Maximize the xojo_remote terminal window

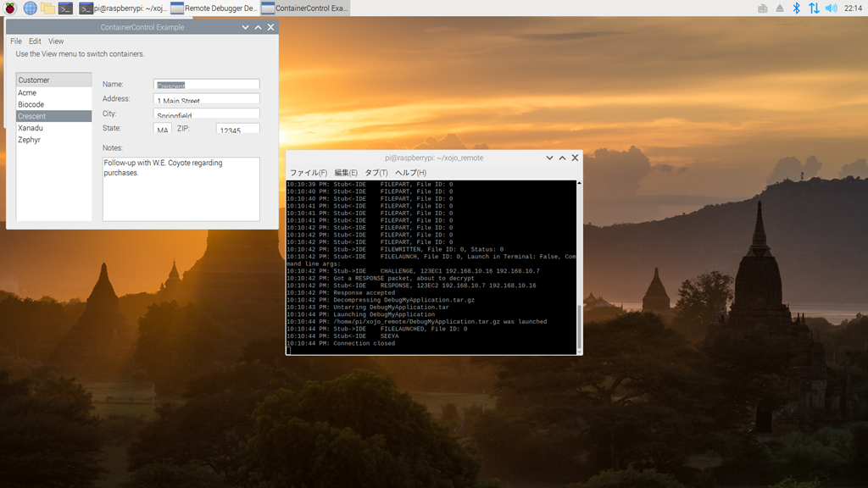(x=562, y=158)
